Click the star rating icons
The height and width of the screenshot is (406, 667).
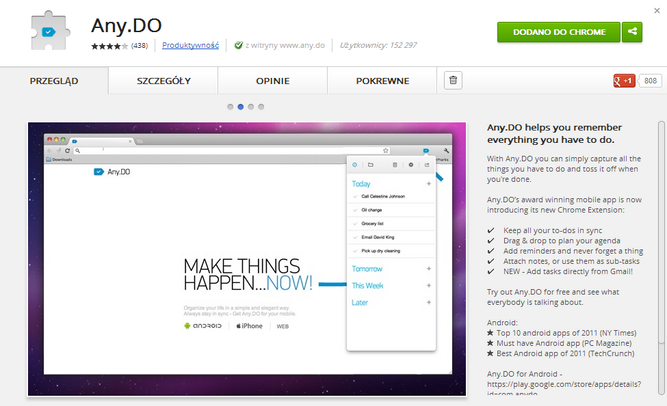tap(109, 46)
